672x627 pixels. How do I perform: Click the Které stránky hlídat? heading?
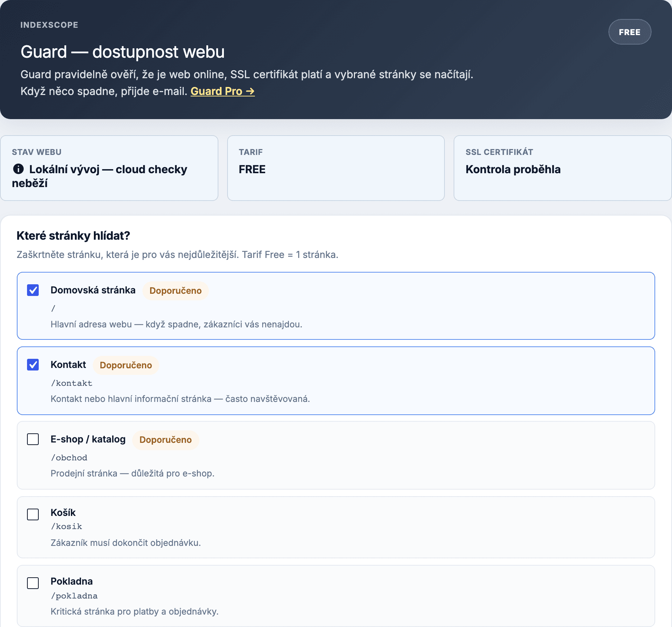[73, 236]
